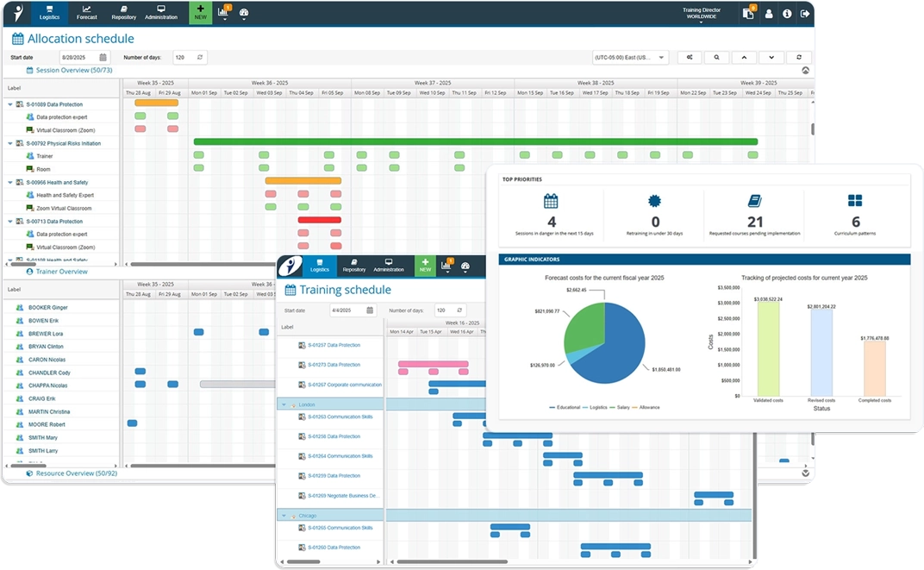Click the down chevron button in schedule toolbar
The height and width of the screenshot is (570, 924).
[x=771, y=57]
